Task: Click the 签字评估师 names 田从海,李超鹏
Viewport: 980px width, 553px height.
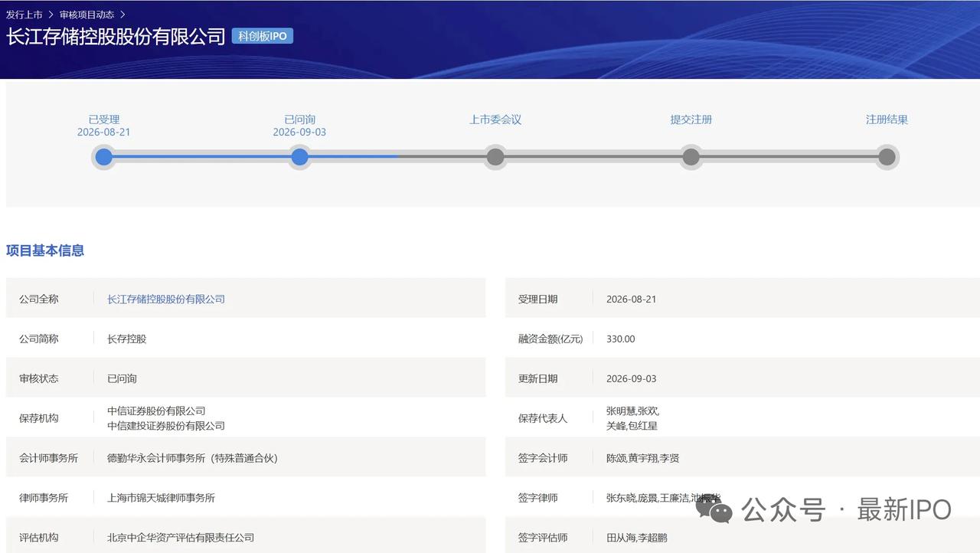Action: 637,538
